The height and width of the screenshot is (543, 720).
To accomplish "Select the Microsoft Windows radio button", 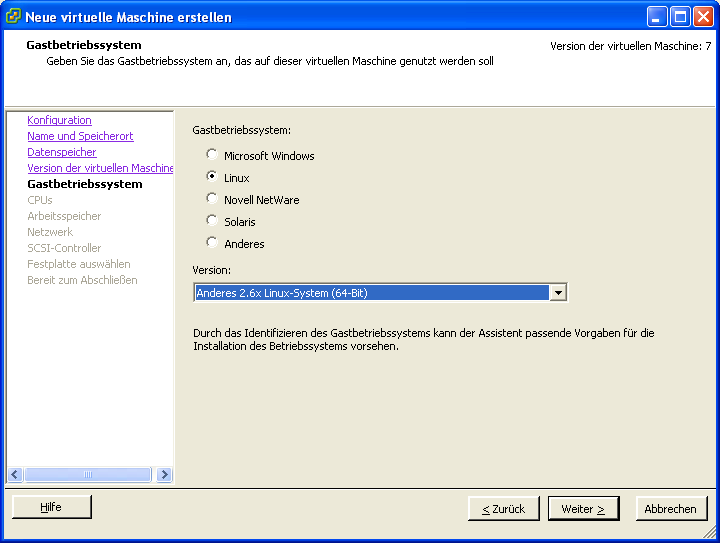I will (212, 155).
